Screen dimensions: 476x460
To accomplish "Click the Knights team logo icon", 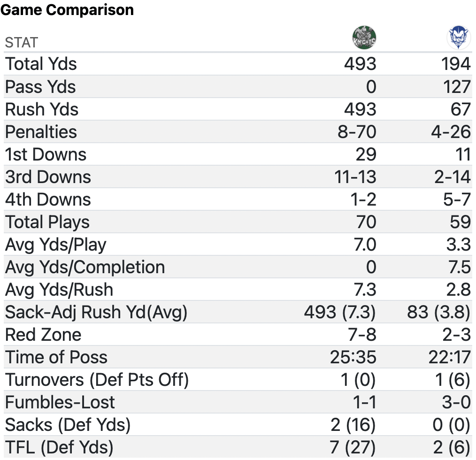I will pos(364,38).
